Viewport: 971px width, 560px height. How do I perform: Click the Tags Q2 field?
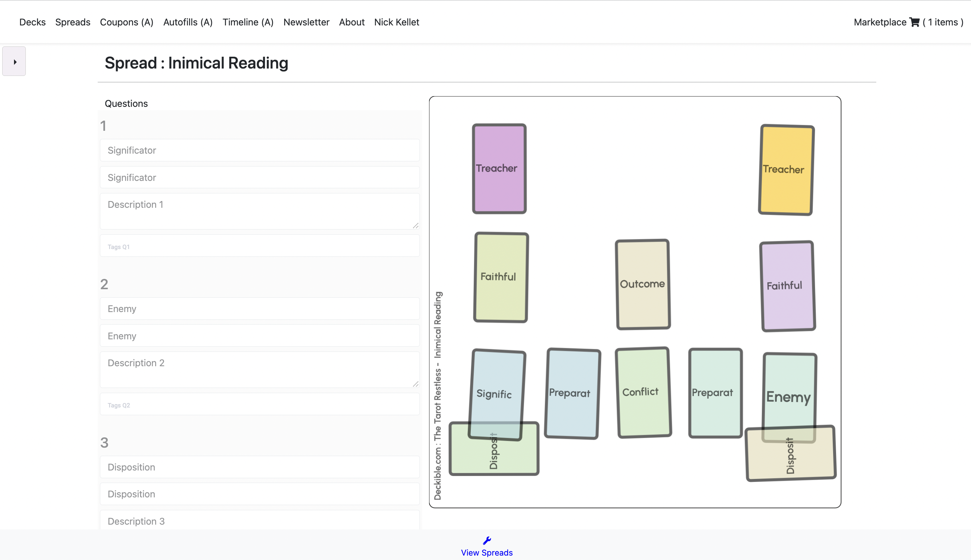pyautogui.click(x=260, y=405)
